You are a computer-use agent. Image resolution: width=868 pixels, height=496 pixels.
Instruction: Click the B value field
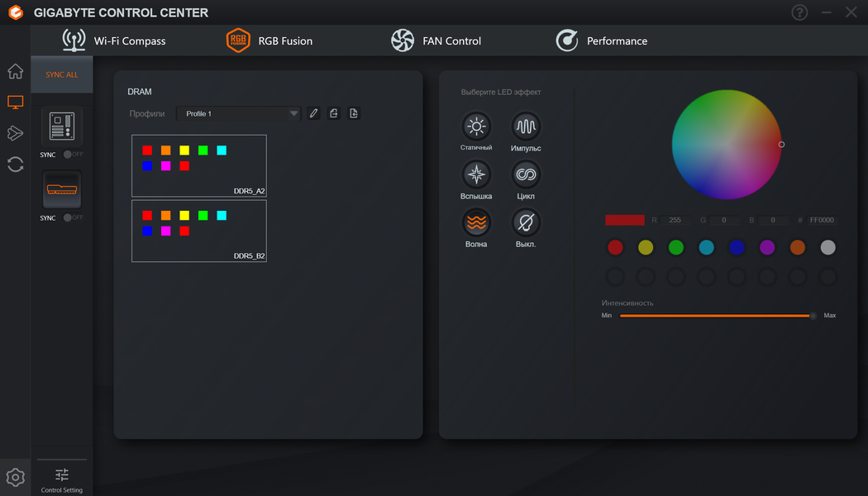pyautogui.click(x=773, y=221)
